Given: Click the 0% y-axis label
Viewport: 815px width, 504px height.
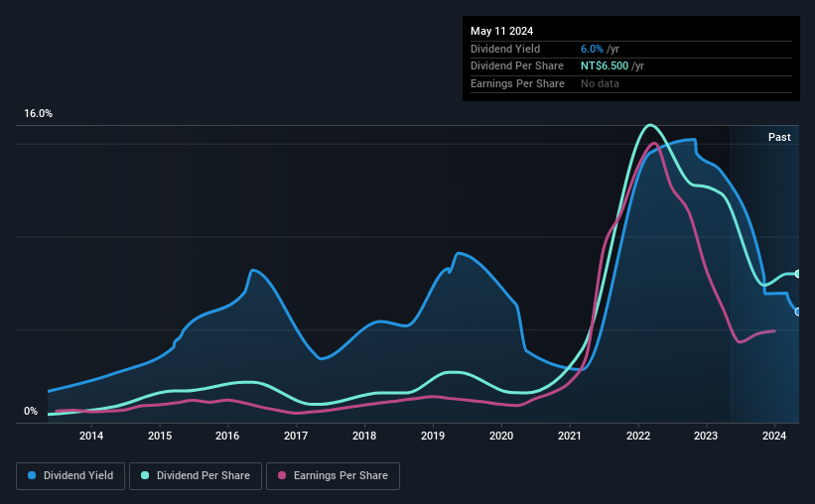Looking at the screenshot, I should (x=31, y=411).
